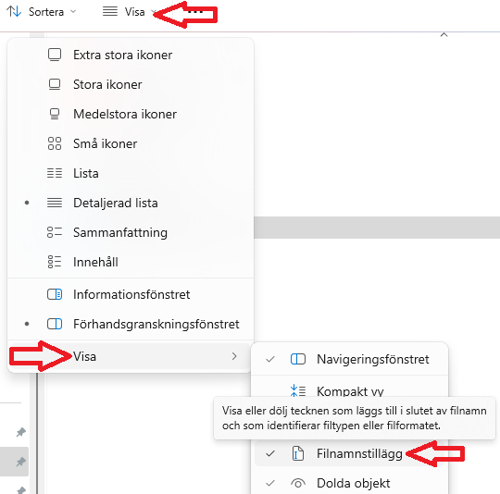This screenshot has width=500, height=494.
Task: Collapse ribbon with the up chevron
Action: (x=444, y=35)
